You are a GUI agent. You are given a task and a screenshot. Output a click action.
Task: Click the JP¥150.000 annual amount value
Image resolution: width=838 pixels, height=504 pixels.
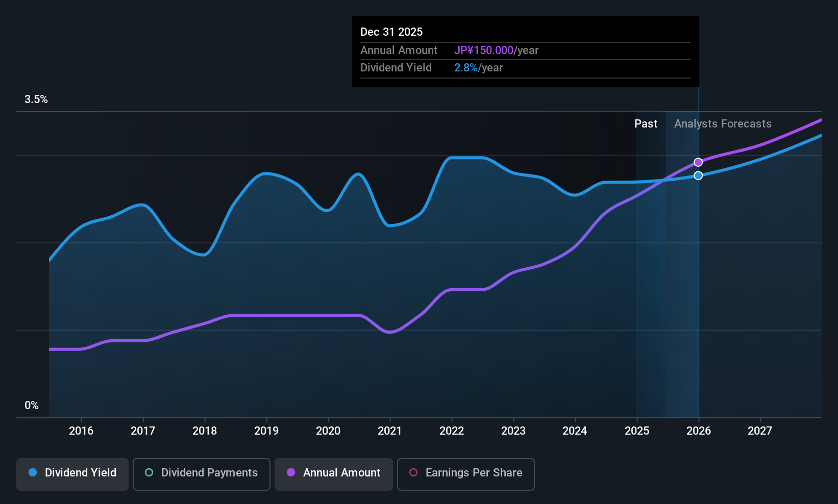coord(484,51)
